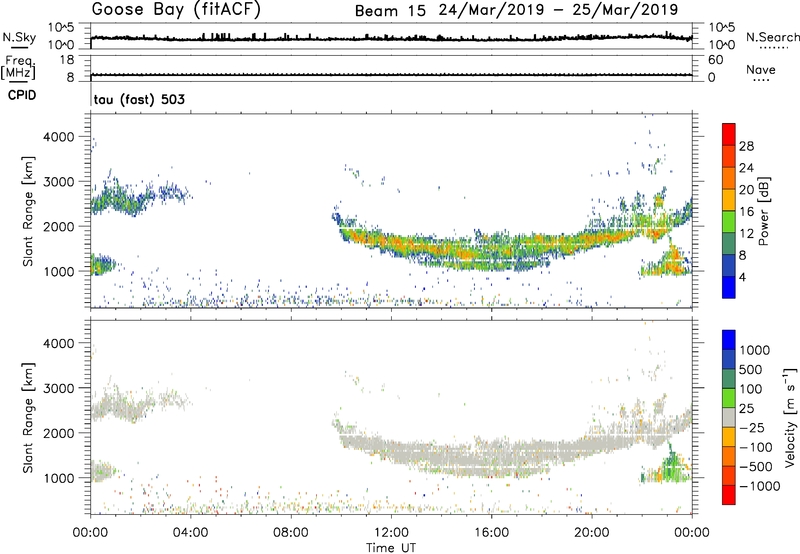Click '2000' range tick on power panel
The height and width of the screenshot is (554, 800).
coord(59,226)
